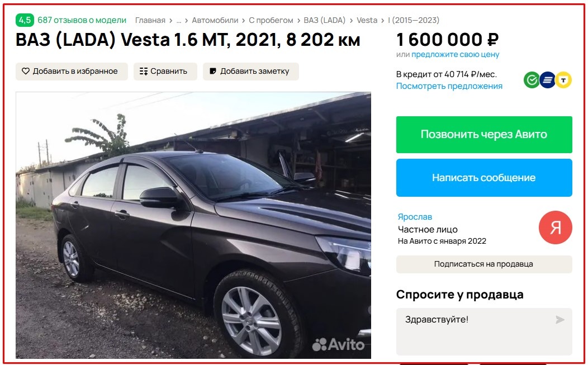Click the dark blue bank icon
Viewport: 588px width, 365px height.
548,80
